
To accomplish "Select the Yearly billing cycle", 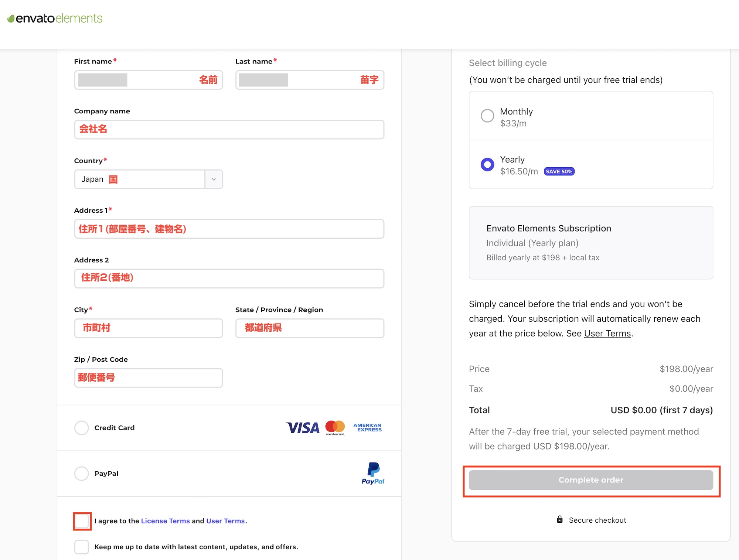I will [x=487, y=164].
